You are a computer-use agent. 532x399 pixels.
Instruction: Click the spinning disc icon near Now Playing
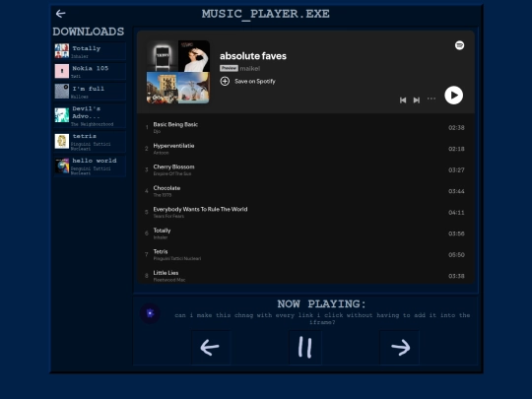tap(150, 313)
